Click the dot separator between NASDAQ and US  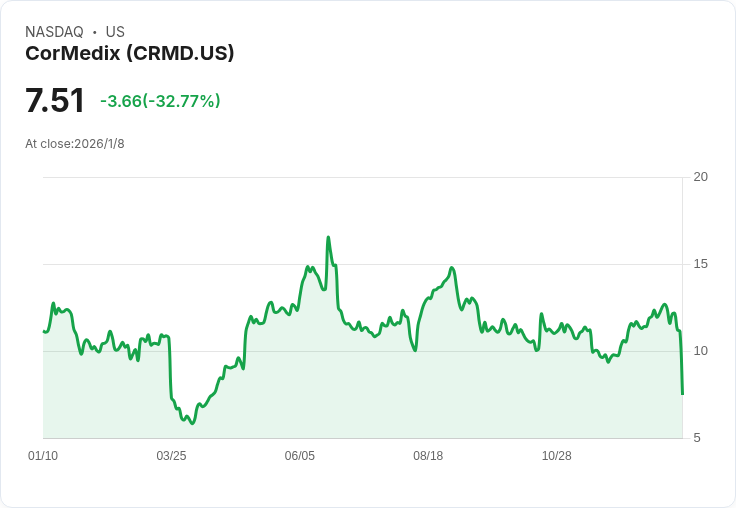[x=95, y=32]
